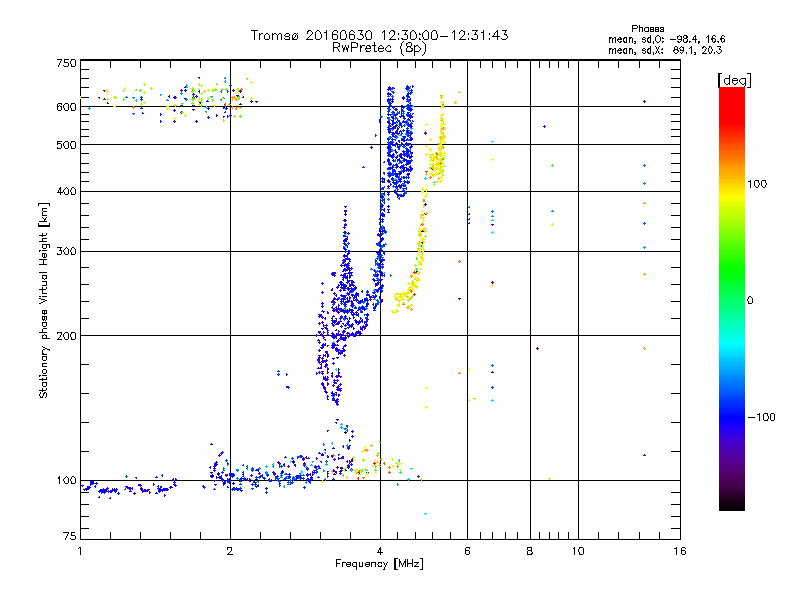800x600 pixels.
Task: Click the 'Stationary phase Virtual Height [km]' axis label
Action: point(44,300)
